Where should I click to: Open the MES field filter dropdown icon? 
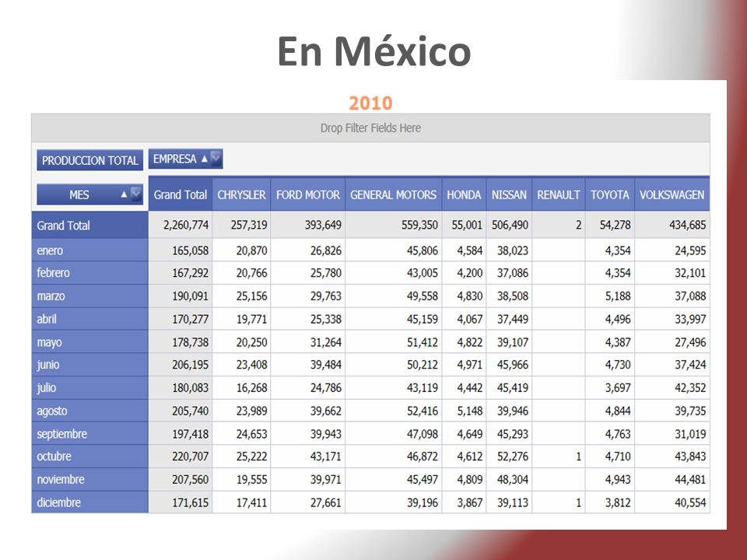[x=136, y=194]
